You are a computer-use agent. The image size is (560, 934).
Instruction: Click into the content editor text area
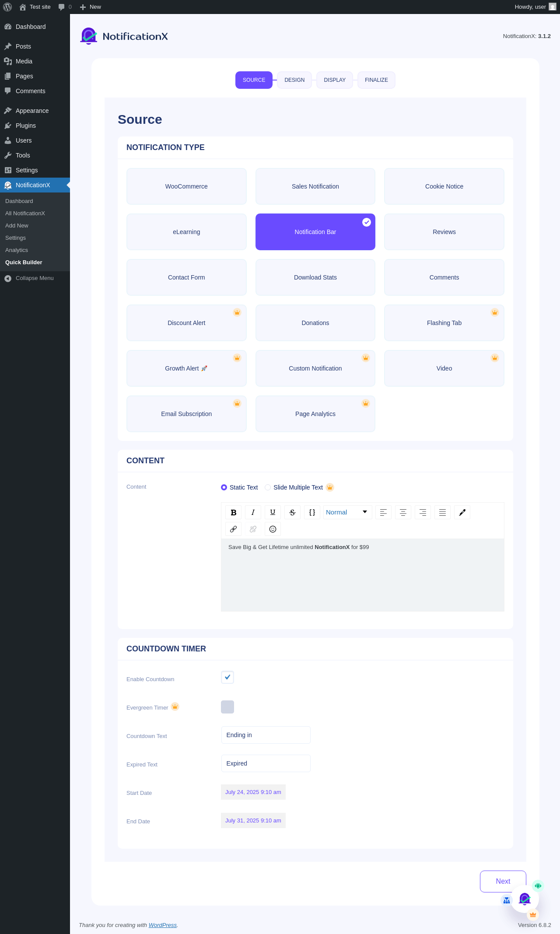pos(363,575)
